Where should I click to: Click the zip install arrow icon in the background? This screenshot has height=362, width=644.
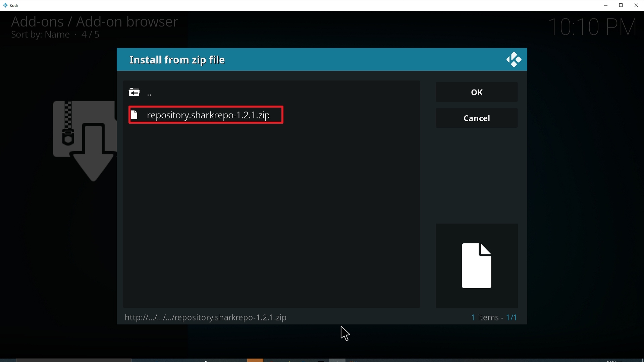point(85,141)
